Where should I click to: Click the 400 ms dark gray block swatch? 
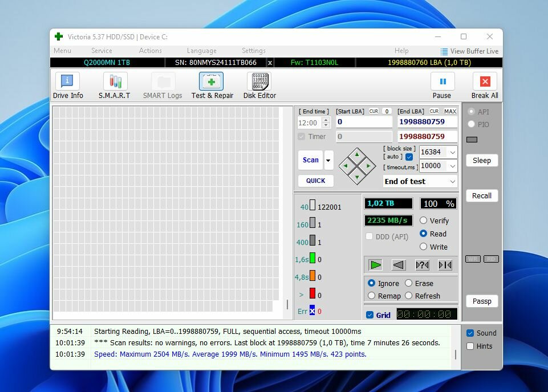pyautogui.click(x=312, y=240)
